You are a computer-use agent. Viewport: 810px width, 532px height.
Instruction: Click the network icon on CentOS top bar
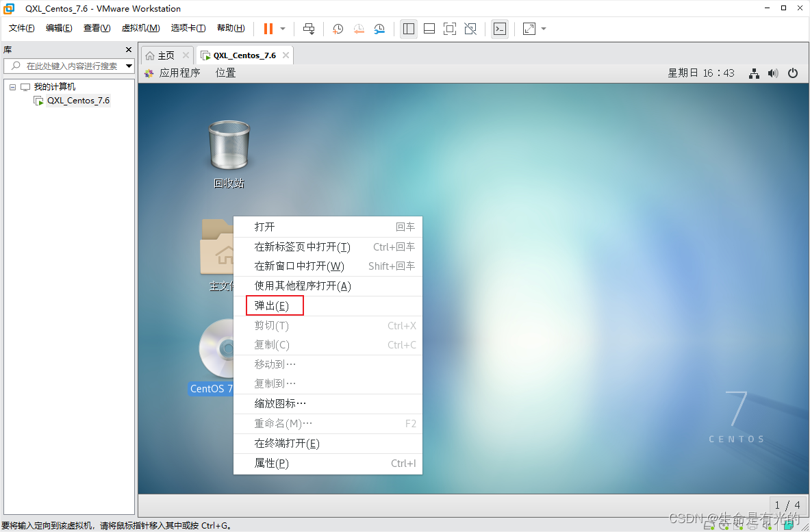coord(754,73)
